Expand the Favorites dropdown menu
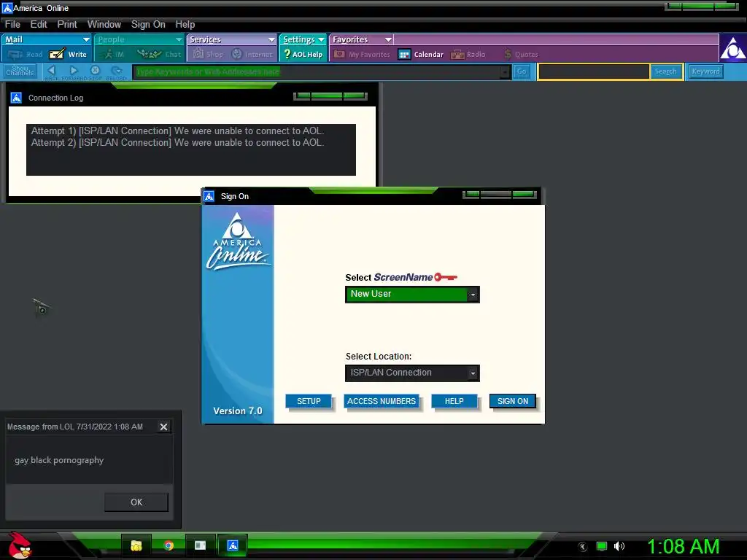The width and height of the screenshot is (747, 560). point(388,39)
